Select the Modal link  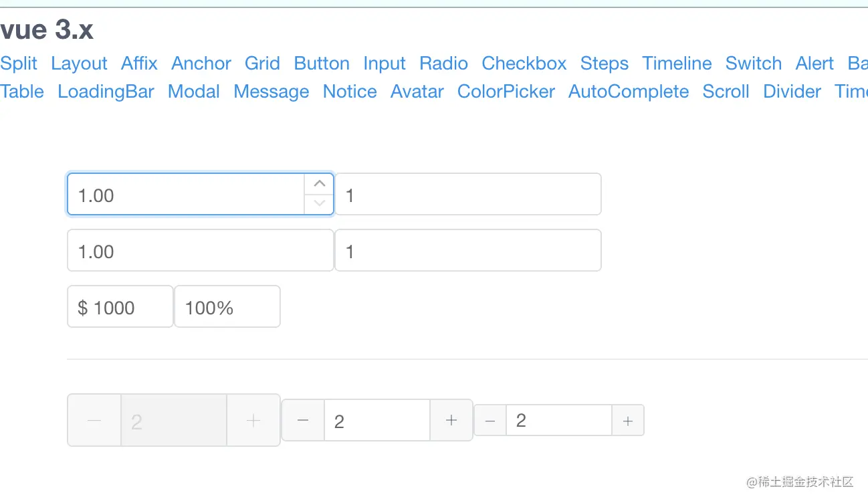pos(194,92)
